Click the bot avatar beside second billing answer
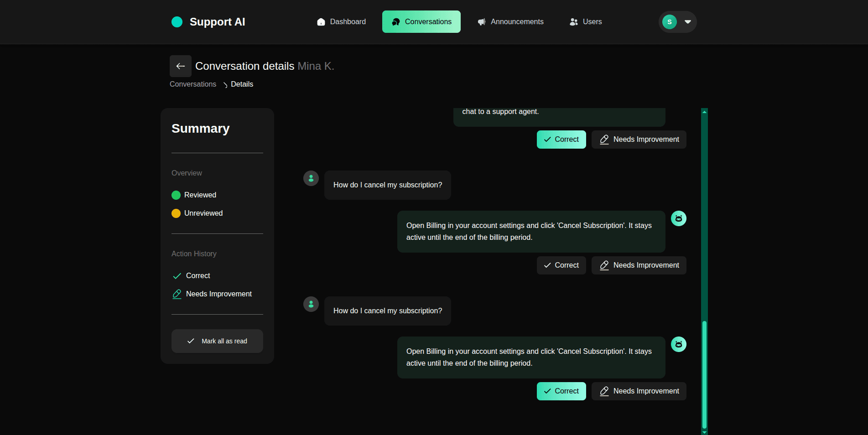This screenshot has height=435, width=868. [x=679, y=344]
